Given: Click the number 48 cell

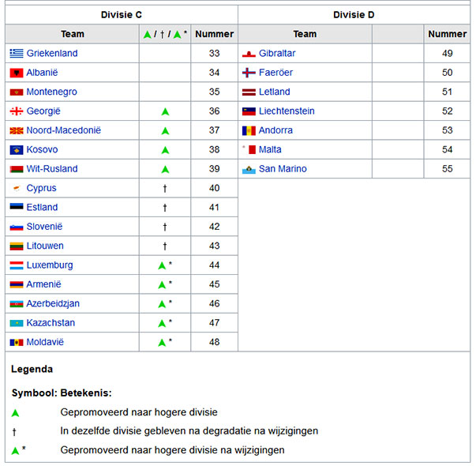Looking at the screenshot, I should (x=215, y=342).
